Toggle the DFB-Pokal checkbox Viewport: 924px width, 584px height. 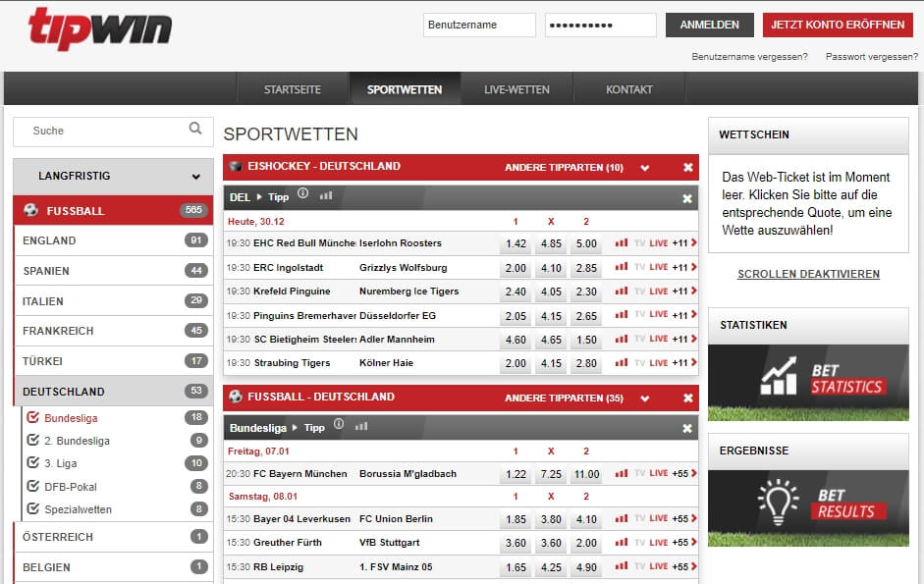click(33, 486)
